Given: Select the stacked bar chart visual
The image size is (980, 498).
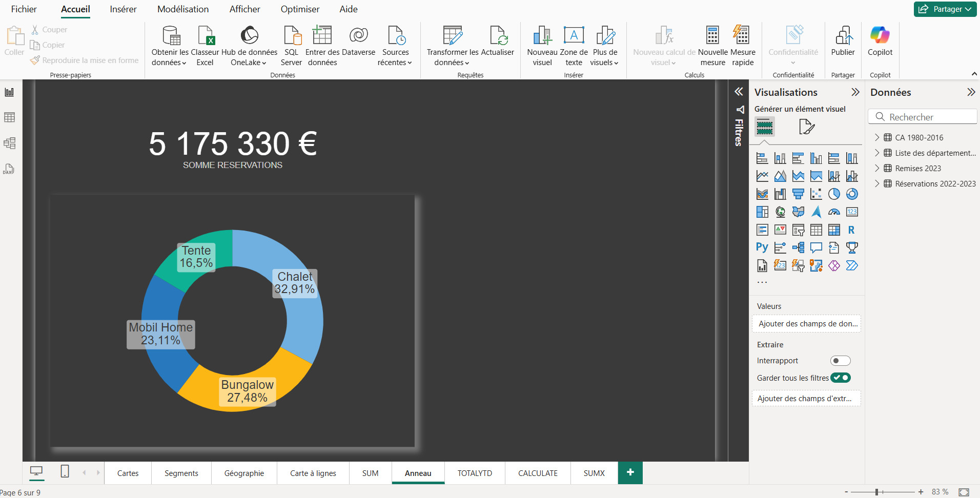Looking at the screenshot, I should coord(762,158).
